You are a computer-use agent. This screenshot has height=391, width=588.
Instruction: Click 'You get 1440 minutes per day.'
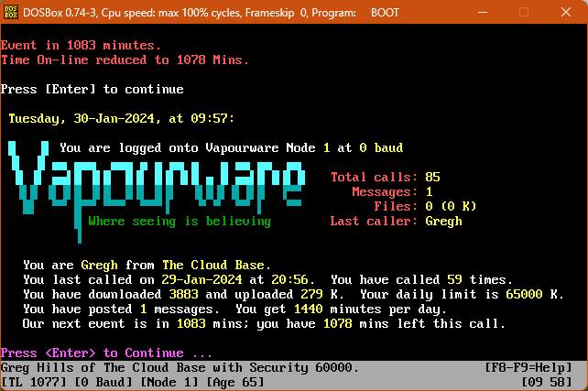341,309
